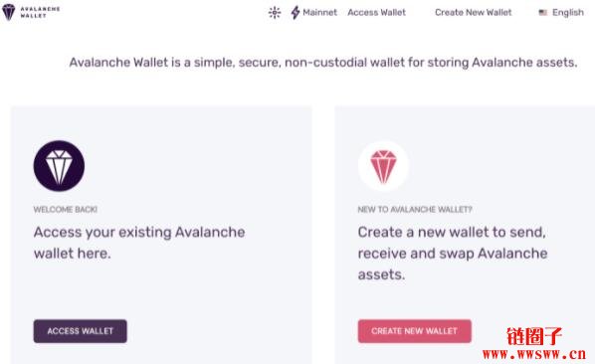Click the red Chinese watermark logo
The image size is (595, 364).
(534, 336)
